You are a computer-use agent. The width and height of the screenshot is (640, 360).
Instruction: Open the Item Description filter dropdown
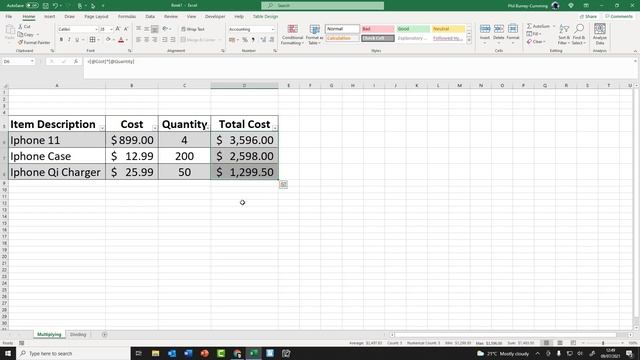(102, 128)
